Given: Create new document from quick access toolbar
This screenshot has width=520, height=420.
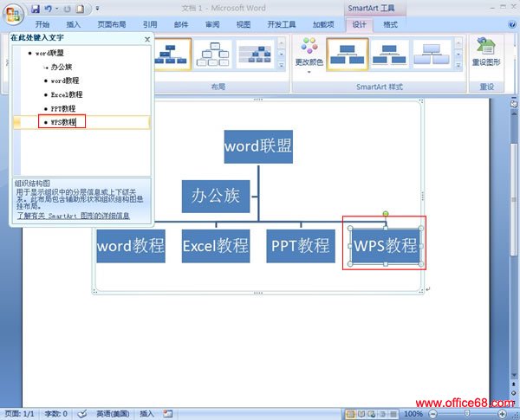Looking at the screenshot, I should point(80,9).
